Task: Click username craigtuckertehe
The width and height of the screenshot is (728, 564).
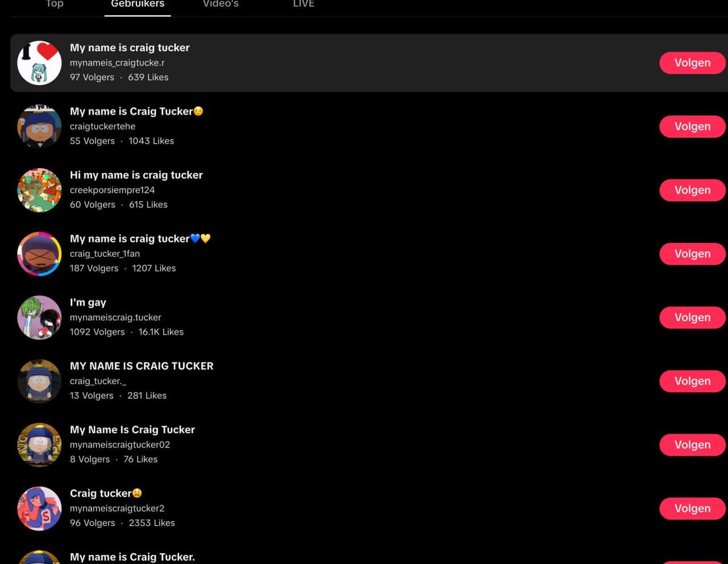Action: click(103, 126)
